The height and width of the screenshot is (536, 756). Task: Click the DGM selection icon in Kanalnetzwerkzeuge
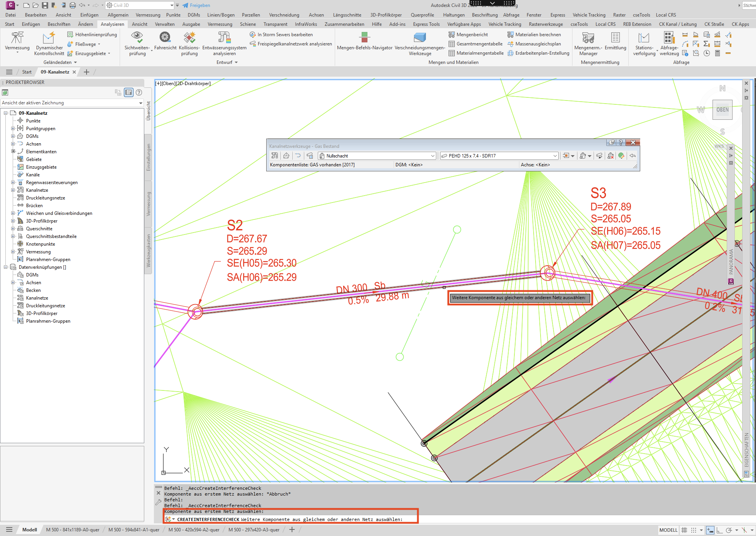286,156
